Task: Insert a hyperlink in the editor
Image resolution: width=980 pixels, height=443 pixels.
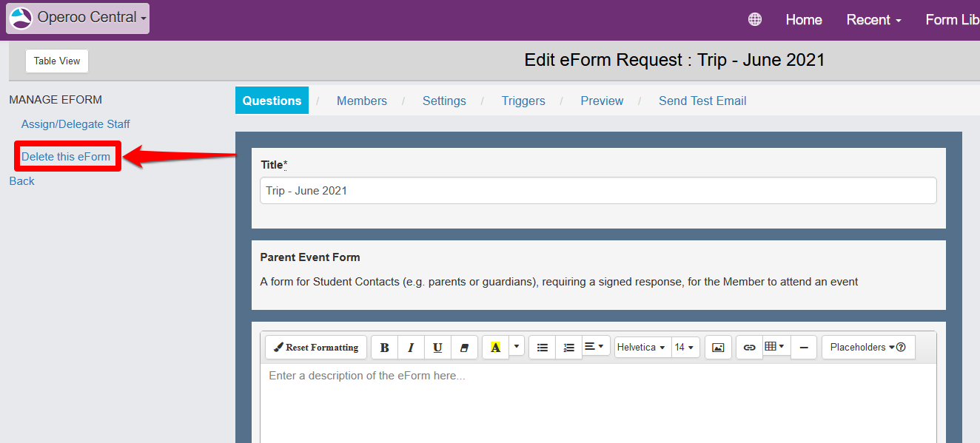Action: (749, 348)
